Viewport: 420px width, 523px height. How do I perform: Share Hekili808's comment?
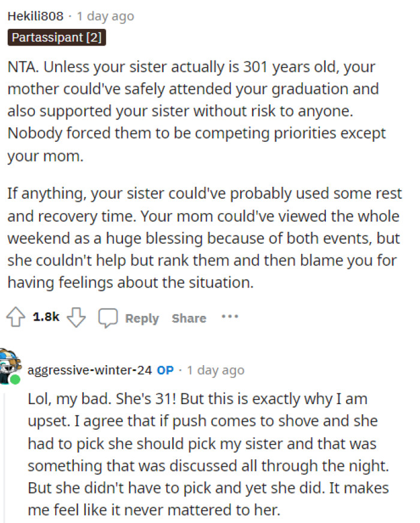coord(188,318)
